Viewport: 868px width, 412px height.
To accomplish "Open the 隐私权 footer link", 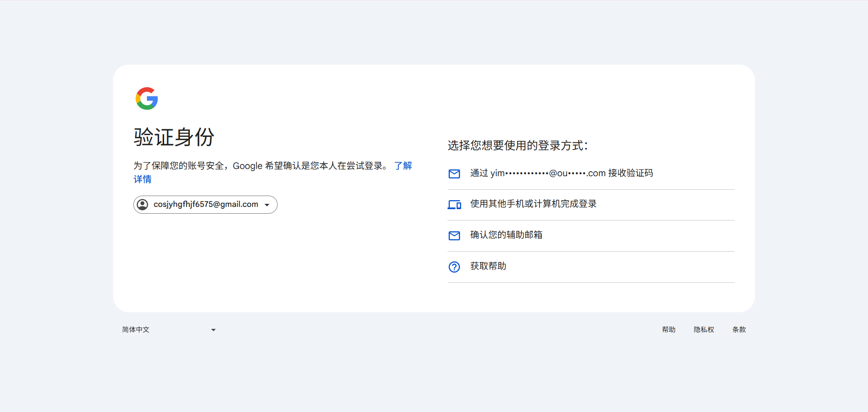I will click(x=704, y=330).
